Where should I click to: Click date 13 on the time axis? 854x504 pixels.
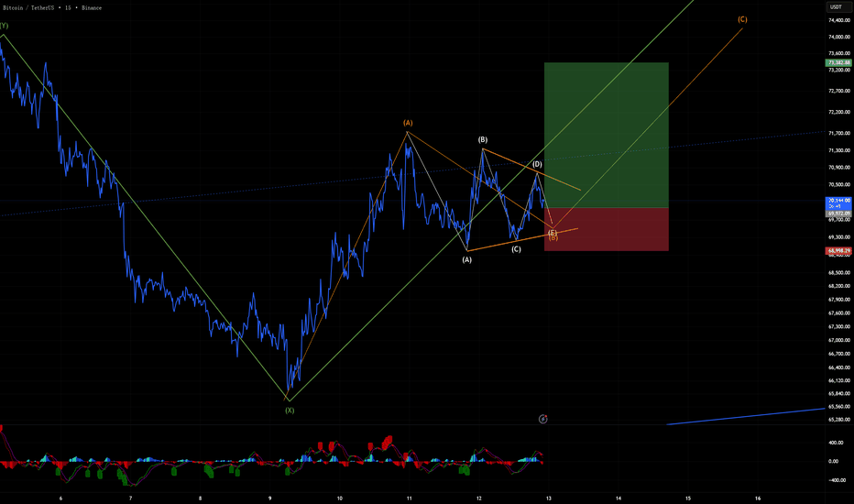[x=549, y=498]
